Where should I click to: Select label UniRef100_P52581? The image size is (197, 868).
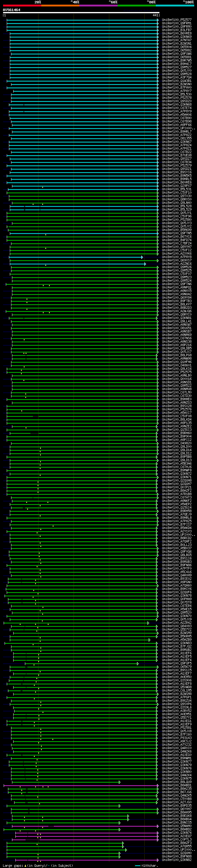tap(177, 728)
